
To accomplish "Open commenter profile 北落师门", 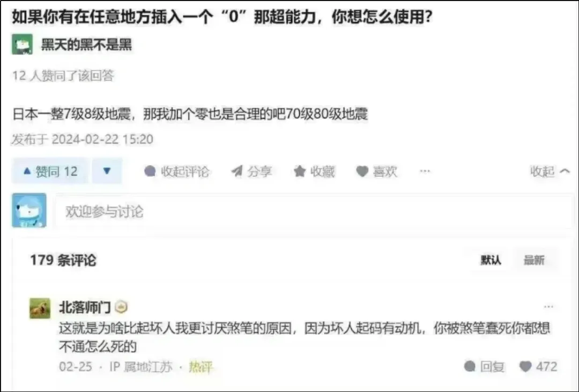I will pyautogui.click(x=85, y=307).
